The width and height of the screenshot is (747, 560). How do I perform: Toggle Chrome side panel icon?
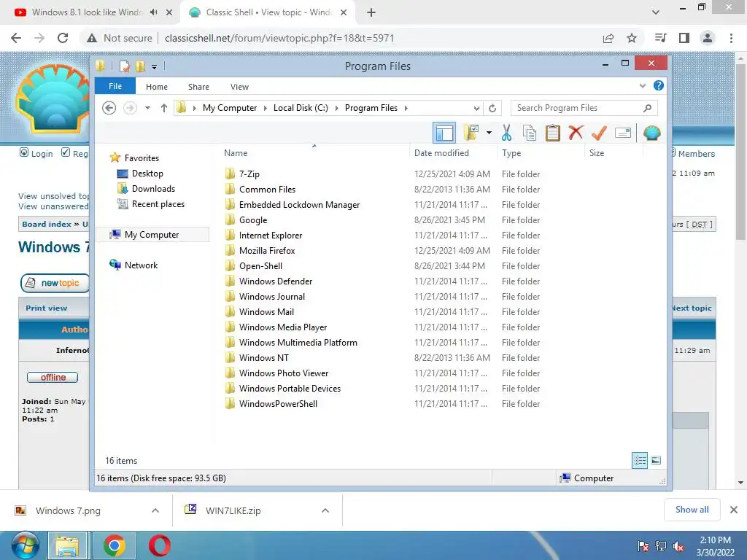coord(684,38)
